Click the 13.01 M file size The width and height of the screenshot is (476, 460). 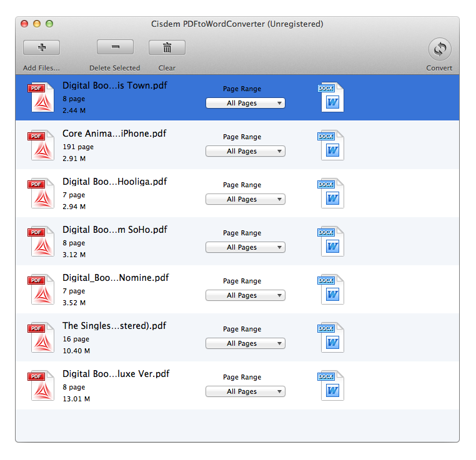click(76, 399)
